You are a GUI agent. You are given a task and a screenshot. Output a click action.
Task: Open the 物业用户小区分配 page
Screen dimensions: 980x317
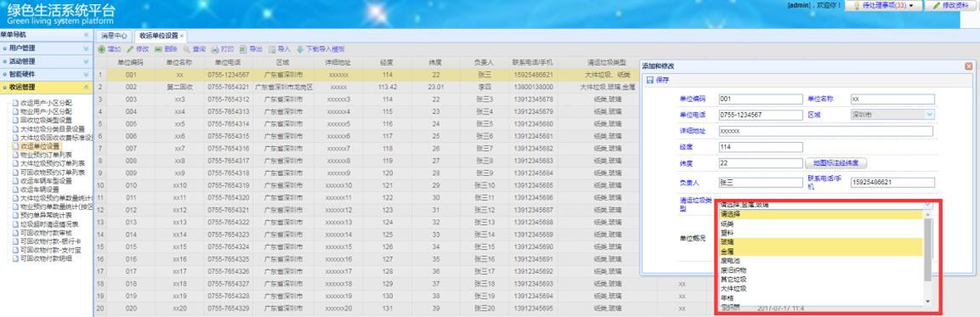coord(46,111)
